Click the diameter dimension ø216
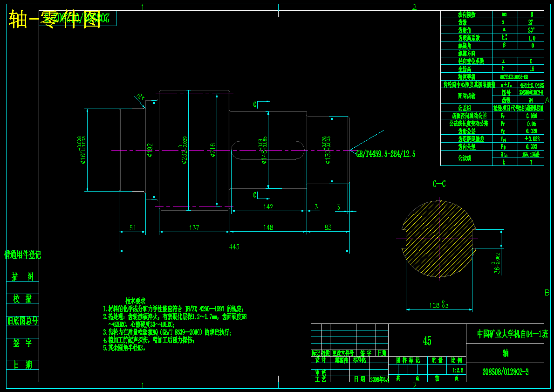Viewport: 554px width, 392px height. pos(213,150)
